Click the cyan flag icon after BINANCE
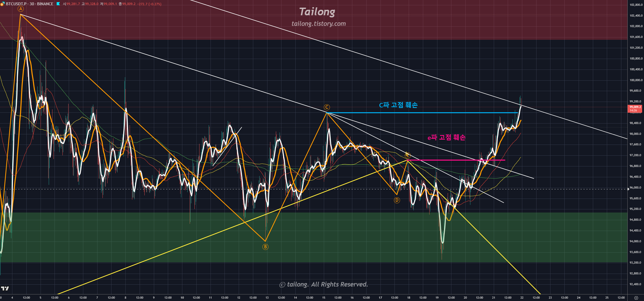 tap(58, 4)
